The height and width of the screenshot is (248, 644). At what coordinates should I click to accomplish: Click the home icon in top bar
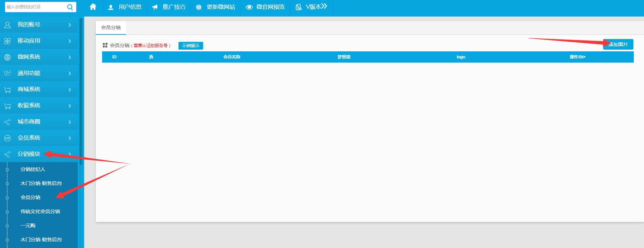(x=93, y=7)
